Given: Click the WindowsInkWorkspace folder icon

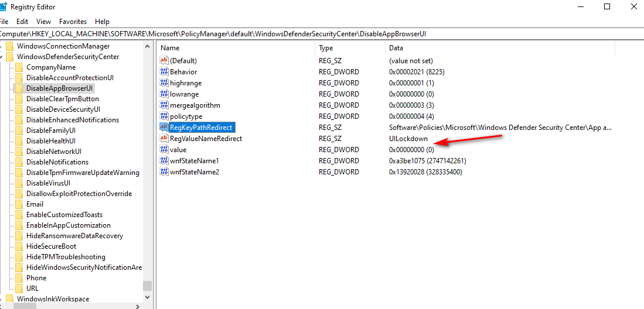Looking at the screenshot, I should [10, 298].
